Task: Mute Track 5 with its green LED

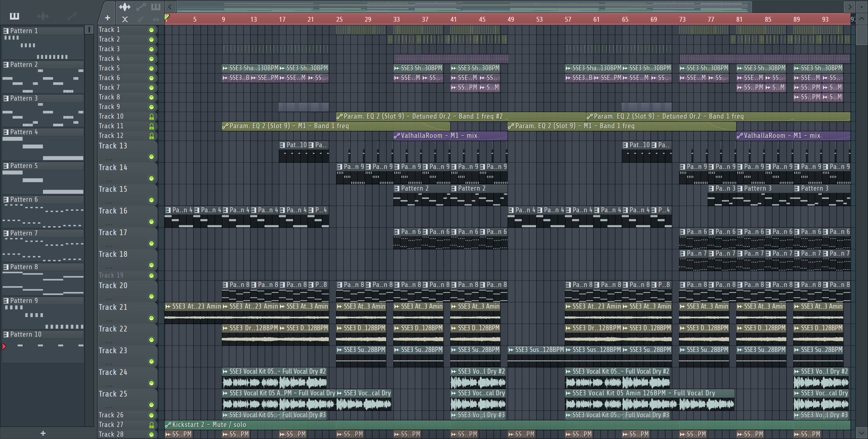Action: tap(152, 68)
